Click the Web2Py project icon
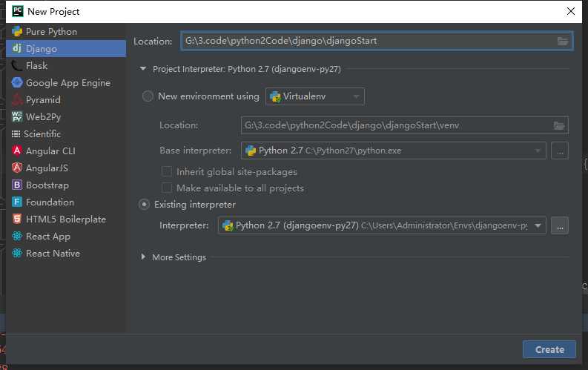The height and width of the screenshot is (370, 588). coord(17,116)
